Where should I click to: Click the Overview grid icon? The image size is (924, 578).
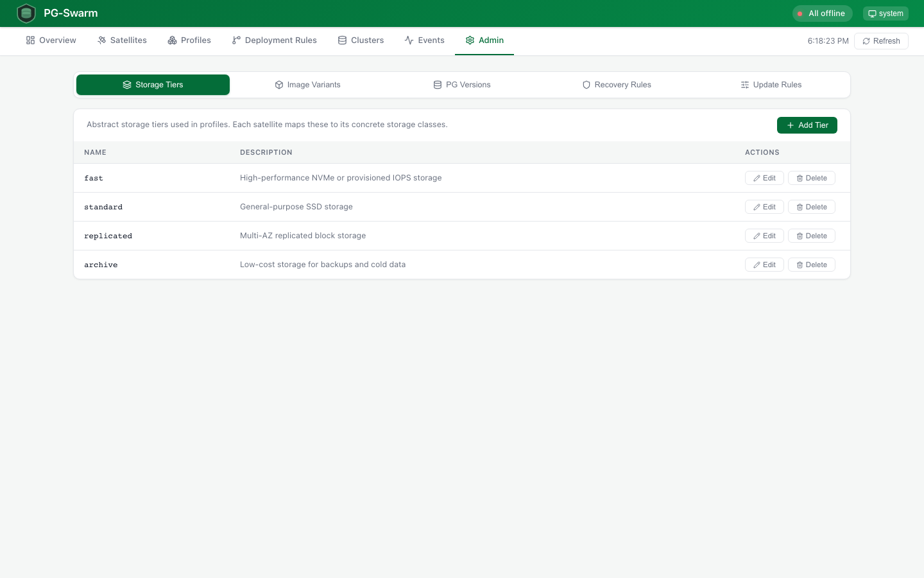coord(30,40)
